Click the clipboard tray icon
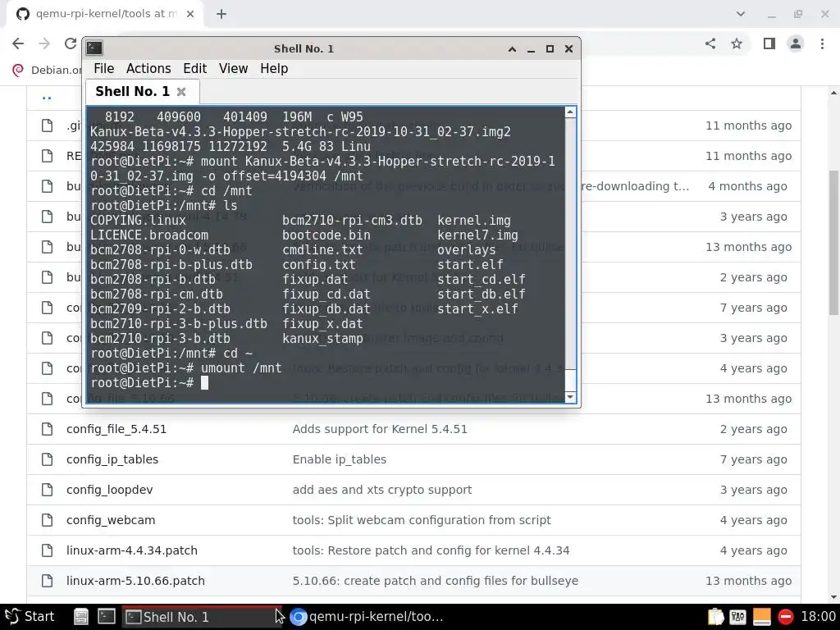Screen dimensions: 840x630 click(715, 617)
